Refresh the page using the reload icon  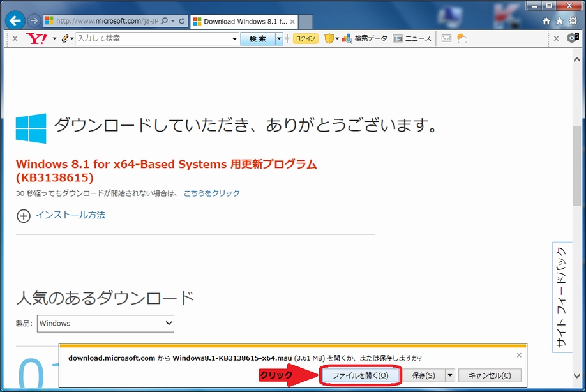click(x=182, y=21)
